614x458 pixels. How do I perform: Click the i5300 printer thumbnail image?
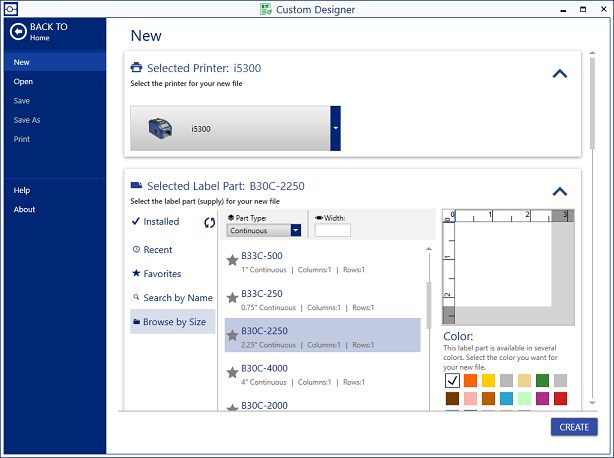(160, 128)
